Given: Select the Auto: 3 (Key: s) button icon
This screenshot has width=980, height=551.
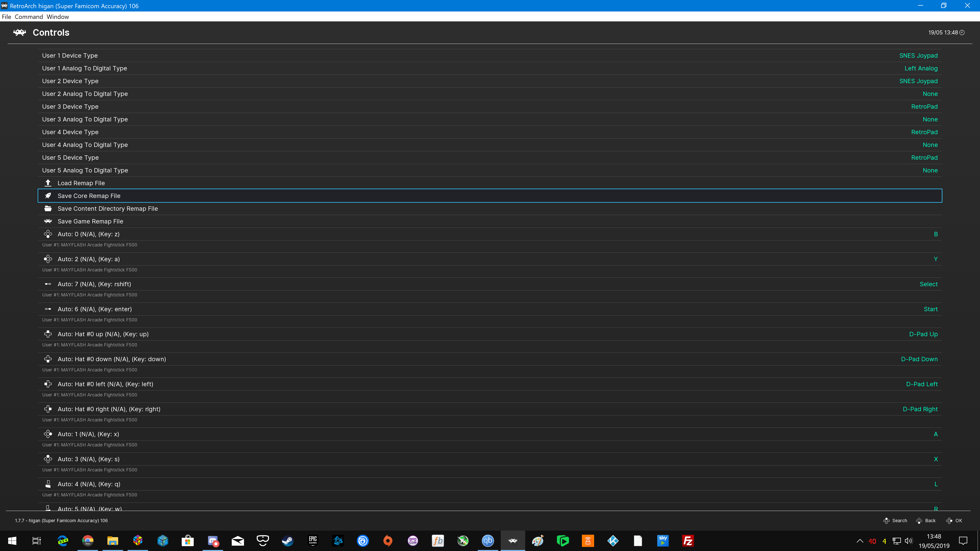Looking at the screenshot, I should 48,459.
